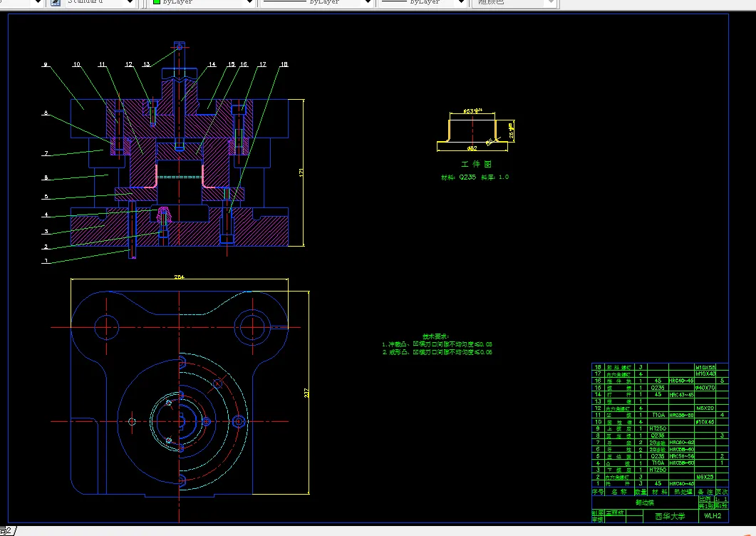Select M10X40 cell in parts list
The height and width of the screenshot is (536, 756).
click(705, 374)
